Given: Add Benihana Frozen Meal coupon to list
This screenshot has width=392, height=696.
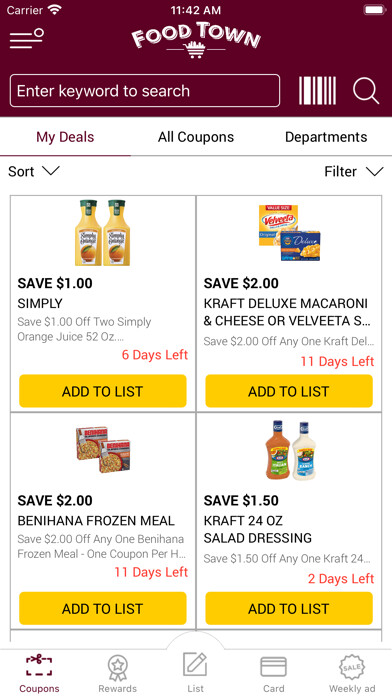Looking at the screenshot, I should point(103,609).
